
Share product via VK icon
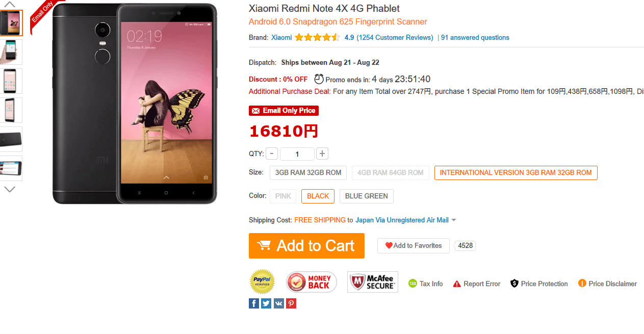click(278, 303)
